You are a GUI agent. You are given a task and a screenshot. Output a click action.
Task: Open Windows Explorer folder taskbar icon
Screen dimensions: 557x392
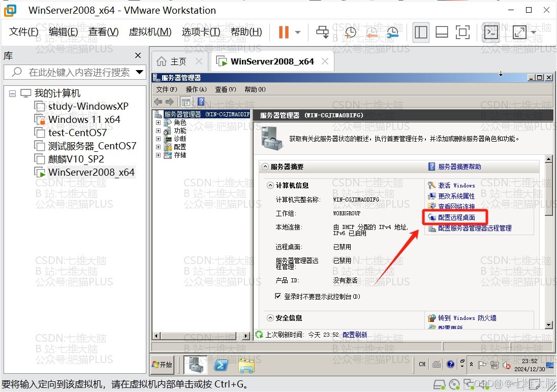point(246,366)
